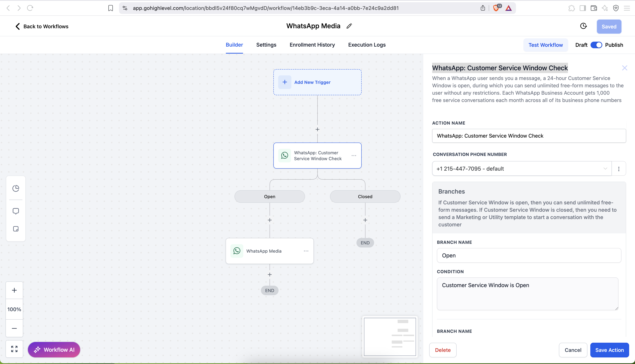Click the Save Action button
The width and height of the screenshot is (635, 364).
click(x=609, y=350)
